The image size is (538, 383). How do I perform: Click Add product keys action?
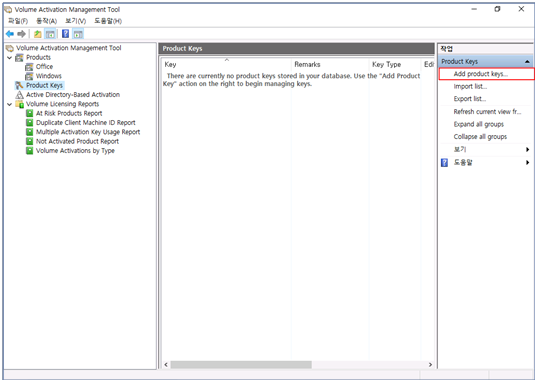coord(487,74)
